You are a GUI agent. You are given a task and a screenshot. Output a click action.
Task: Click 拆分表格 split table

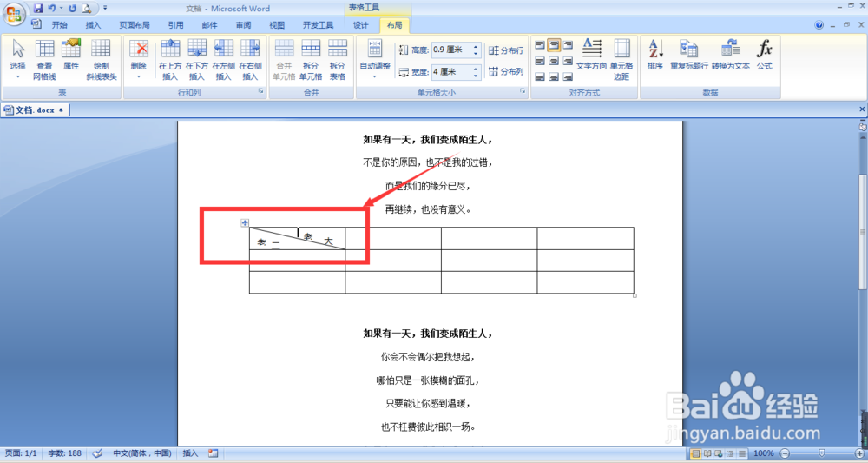coord(337,59)
